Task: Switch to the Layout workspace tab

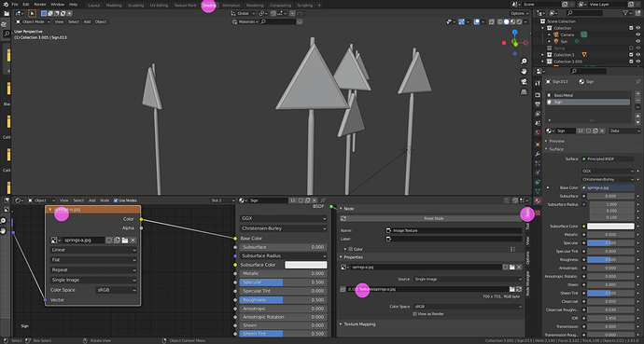Action: click(x=93, y=6)
